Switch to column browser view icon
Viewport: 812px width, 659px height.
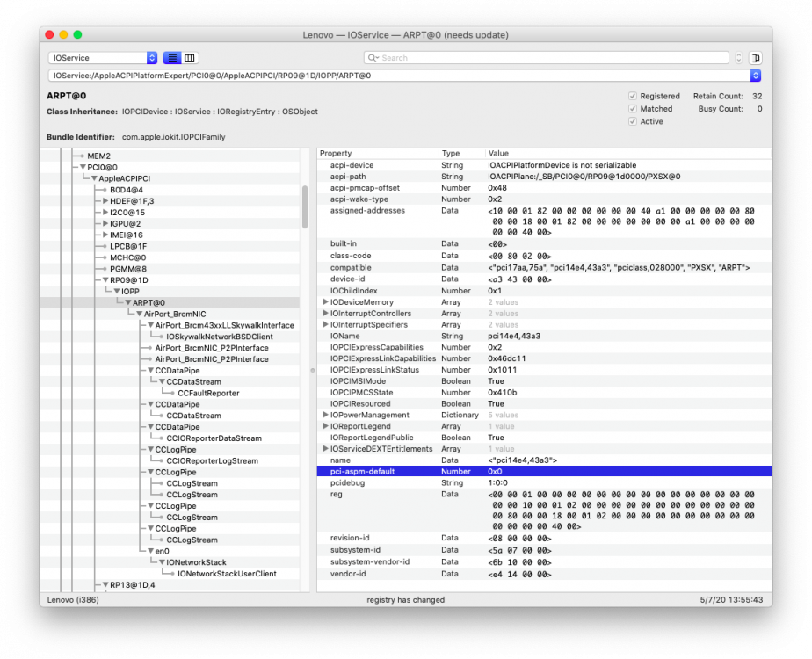point(190,58)
